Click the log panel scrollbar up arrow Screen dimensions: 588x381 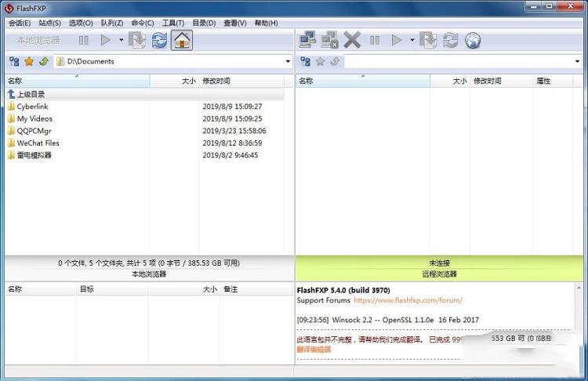click(579, 288)
